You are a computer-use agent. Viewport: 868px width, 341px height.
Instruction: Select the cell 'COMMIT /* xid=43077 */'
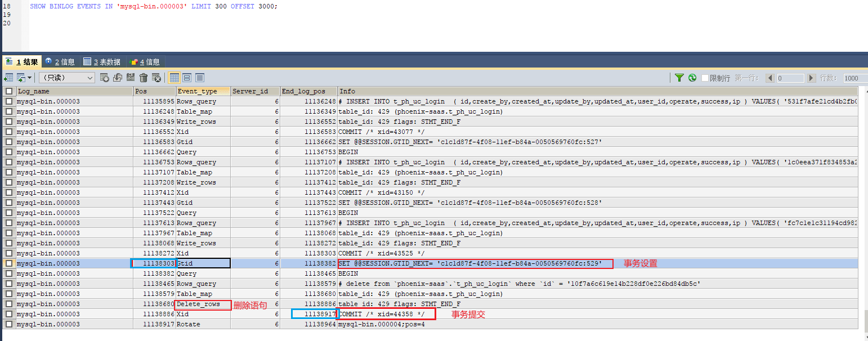(598, 132)
